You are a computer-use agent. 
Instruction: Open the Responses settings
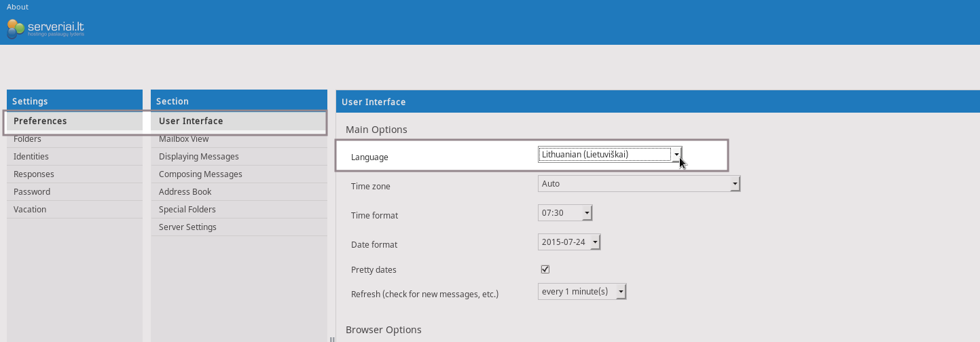pyautogui.click(x=34, y=174)
